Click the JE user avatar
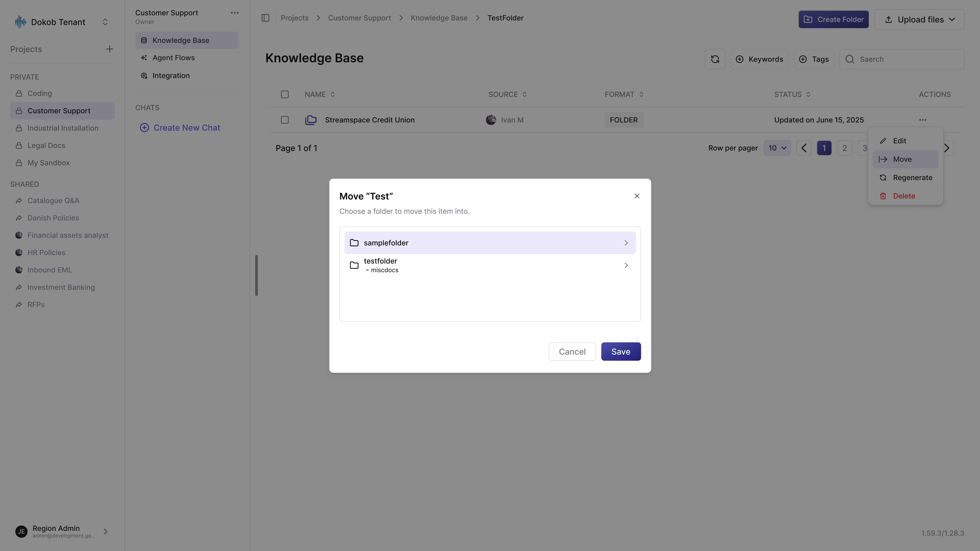Screen dimensions: 980x551 click(x=21, y=531)
